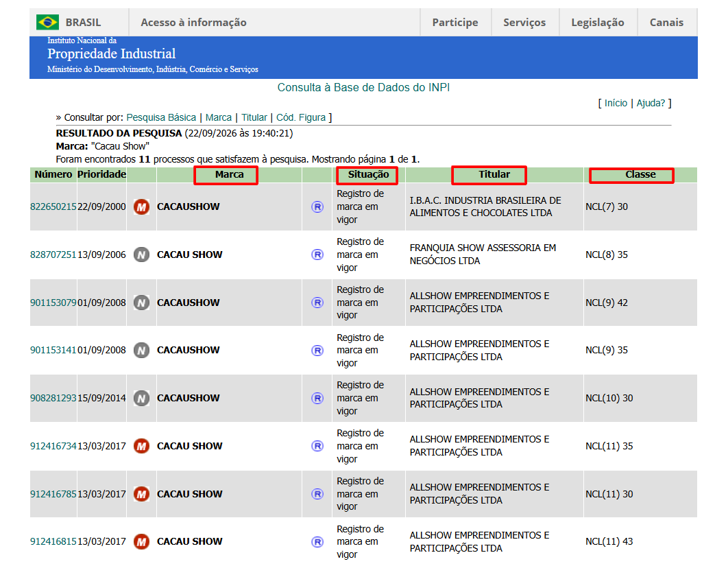Open process number 828707251
This screenshot has height=566, width=728.
[53, 255]
